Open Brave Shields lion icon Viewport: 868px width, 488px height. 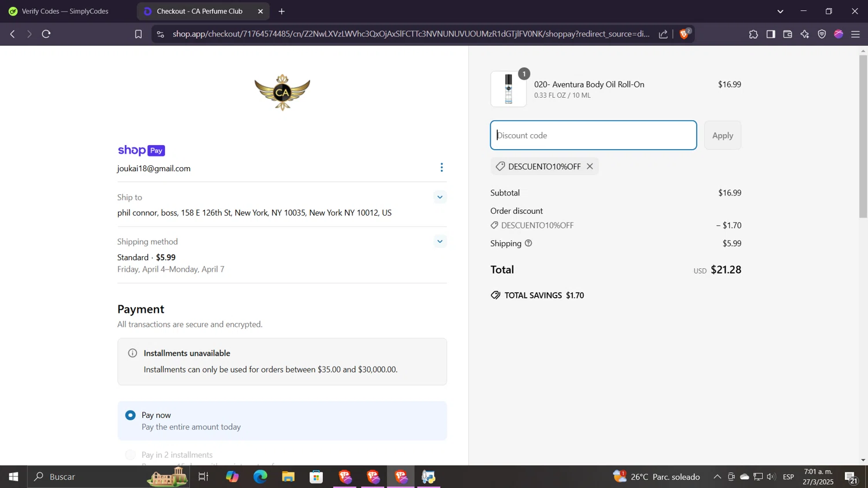pyautogui.click(x=685, y=34)
